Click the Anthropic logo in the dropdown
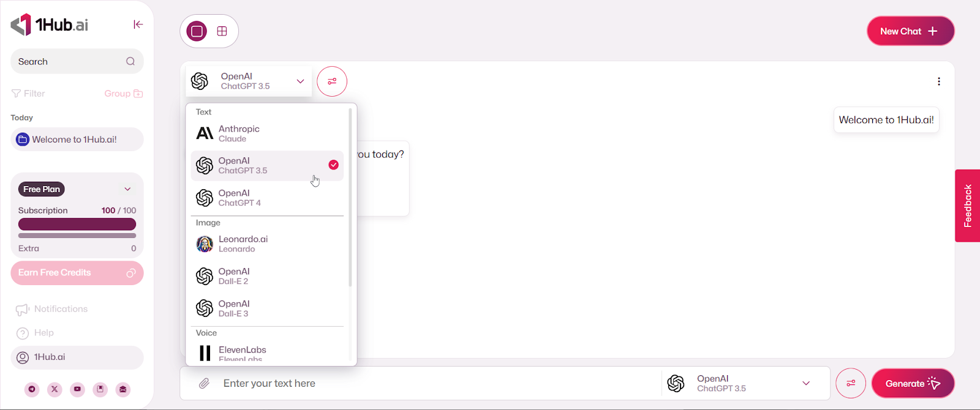This screenshot has height=410, width=980. click(205, 133)
